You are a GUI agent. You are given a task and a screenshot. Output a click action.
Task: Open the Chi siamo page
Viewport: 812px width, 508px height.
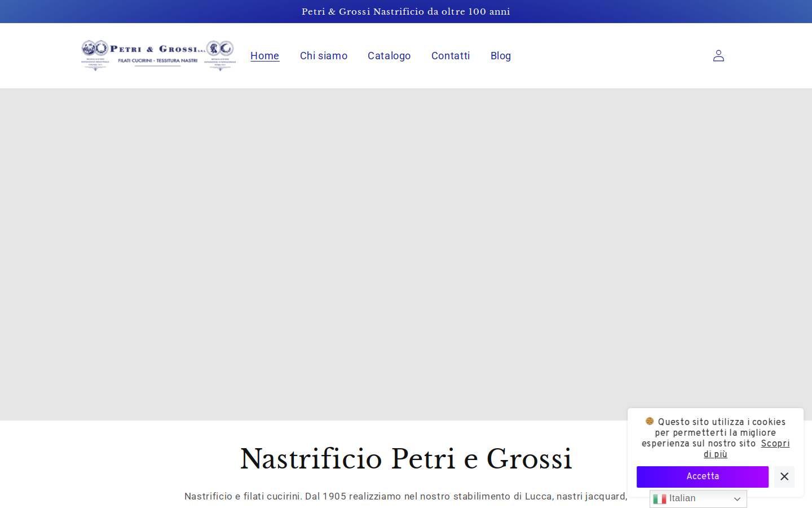click(x=324, y=55)
